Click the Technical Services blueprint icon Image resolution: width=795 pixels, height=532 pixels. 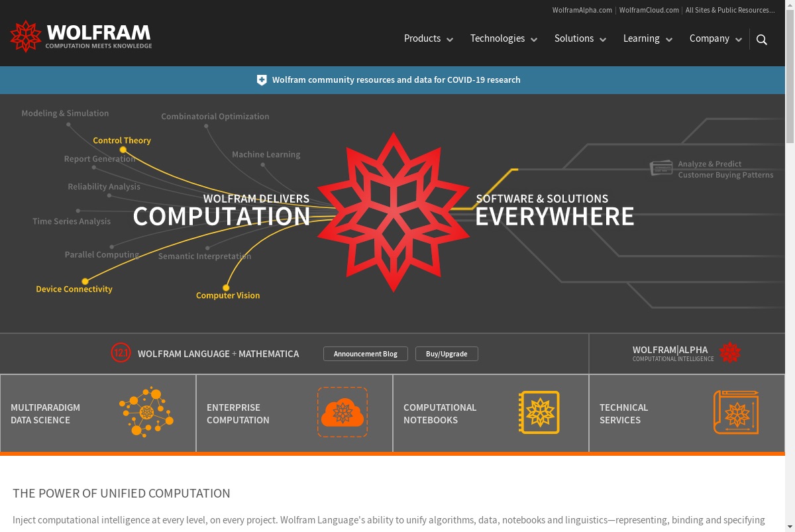735,412
